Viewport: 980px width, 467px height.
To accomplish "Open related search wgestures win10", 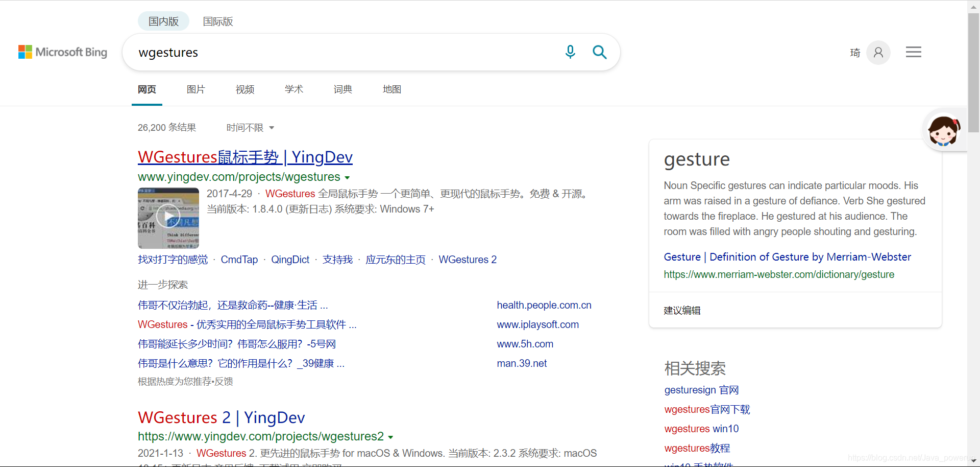I will pos(701,429).
